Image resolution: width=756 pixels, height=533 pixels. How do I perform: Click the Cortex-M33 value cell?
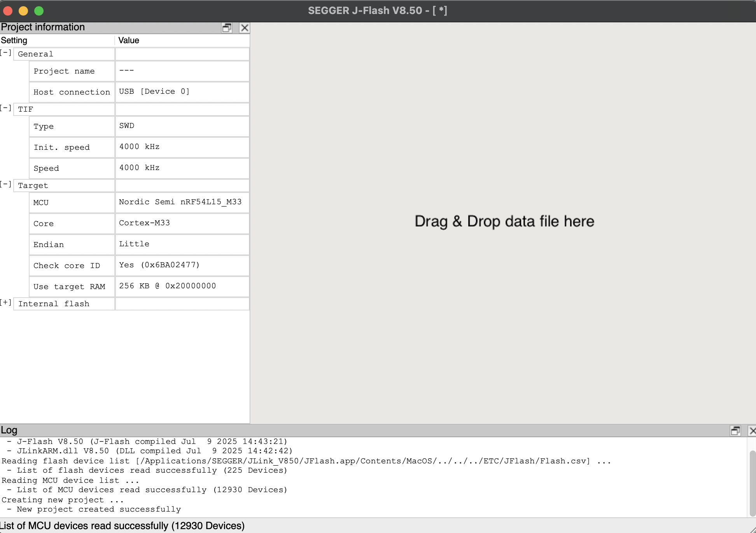click(x=182, y=224)
